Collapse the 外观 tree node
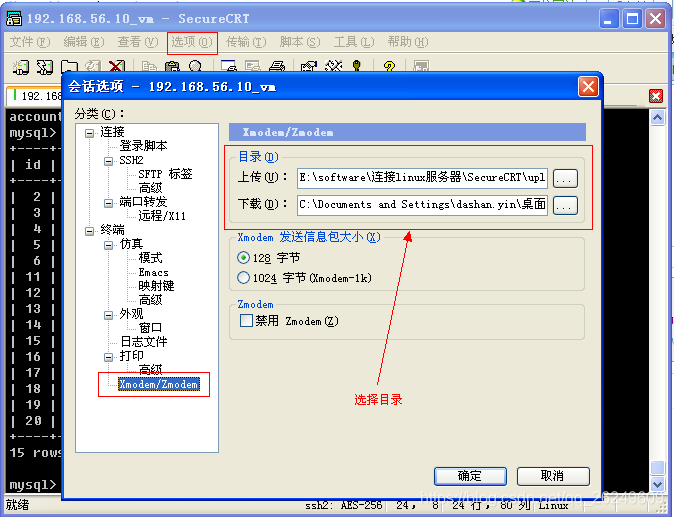The image size is (674, 517). pos(108,315)
